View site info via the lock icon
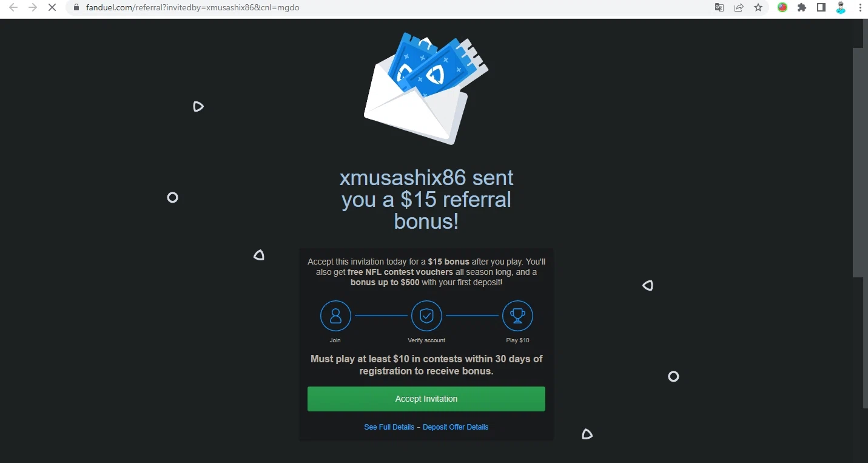The image size is (868, 463). pyautogui.click(x=76, y=8)
